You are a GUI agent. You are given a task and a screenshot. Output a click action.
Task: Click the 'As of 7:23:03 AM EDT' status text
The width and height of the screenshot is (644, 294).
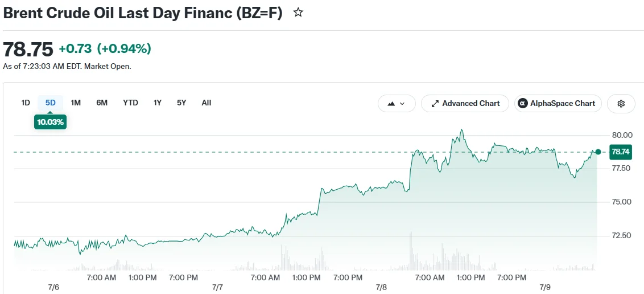pyautogui.click(x=67, y=66)
